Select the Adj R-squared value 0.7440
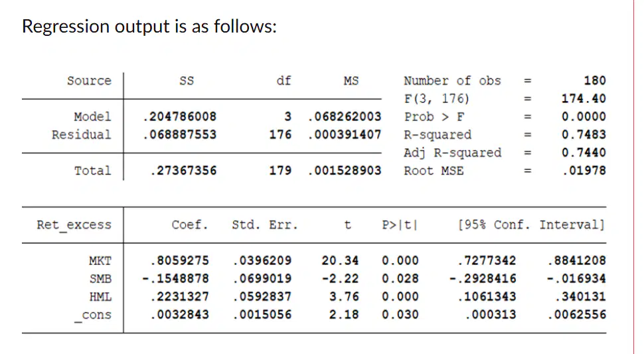The width and height of the screenshot is (644, 354). [x=584, y=153]
